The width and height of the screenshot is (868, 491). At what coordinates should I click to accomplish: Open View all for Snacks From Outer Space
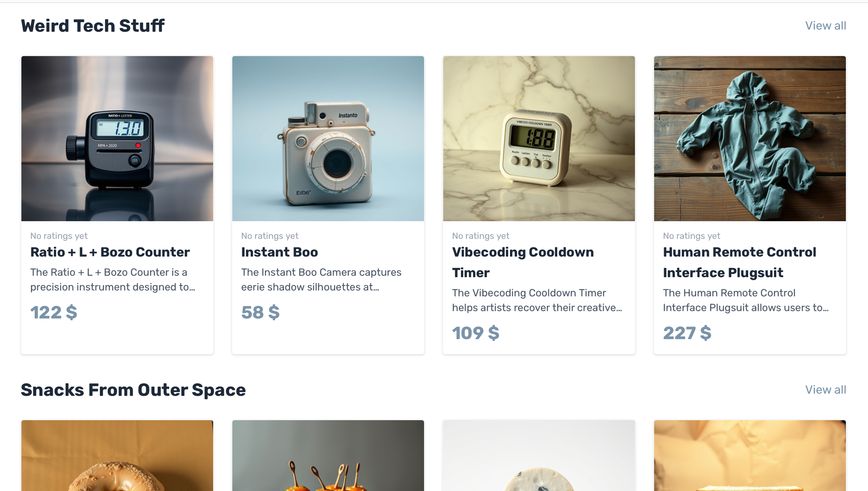coord(825,390)
